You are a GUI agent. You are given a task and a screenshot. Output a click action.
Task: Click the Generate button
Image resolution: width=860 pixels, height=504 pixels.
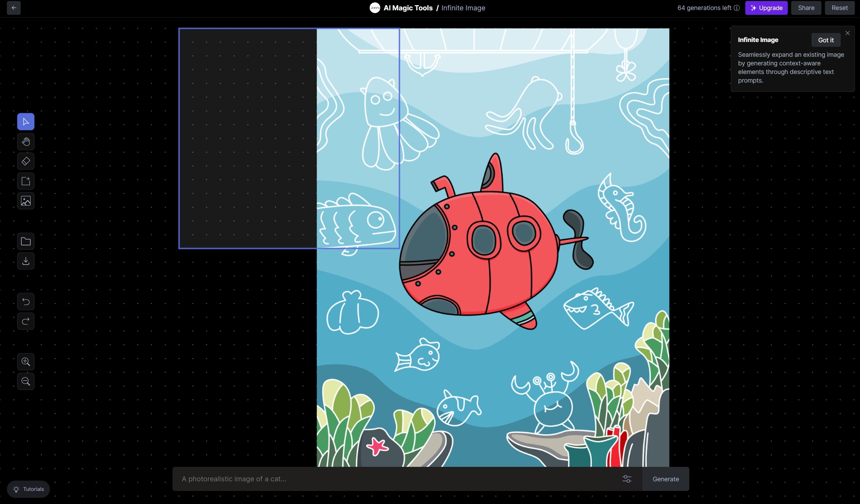[665, 479]
